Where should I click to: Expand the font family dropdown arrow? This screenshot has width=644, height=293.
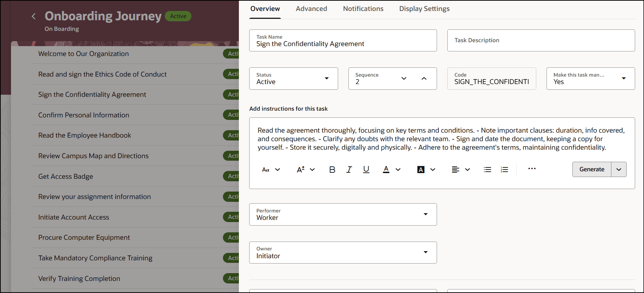[278, 170]
